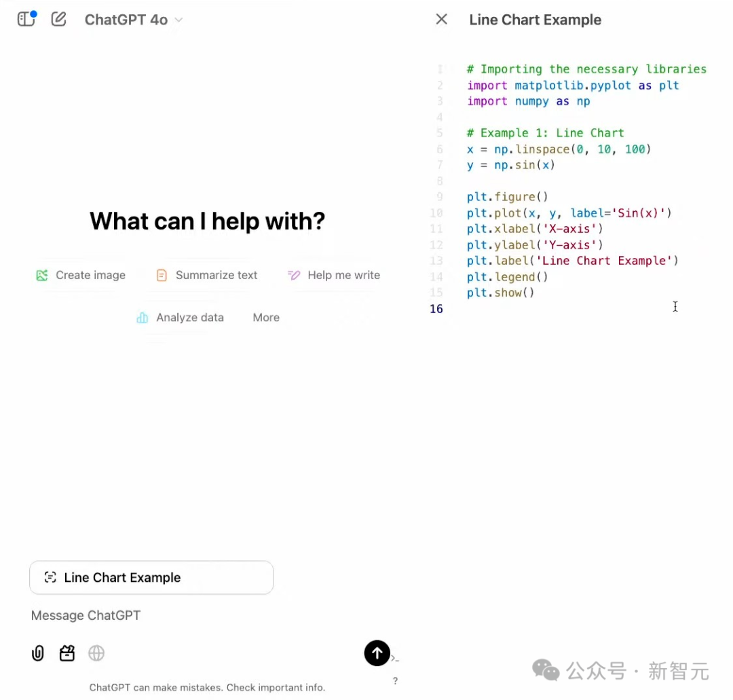Click the Create image picture icon
733x700 pixels.
tap(42, 275)
